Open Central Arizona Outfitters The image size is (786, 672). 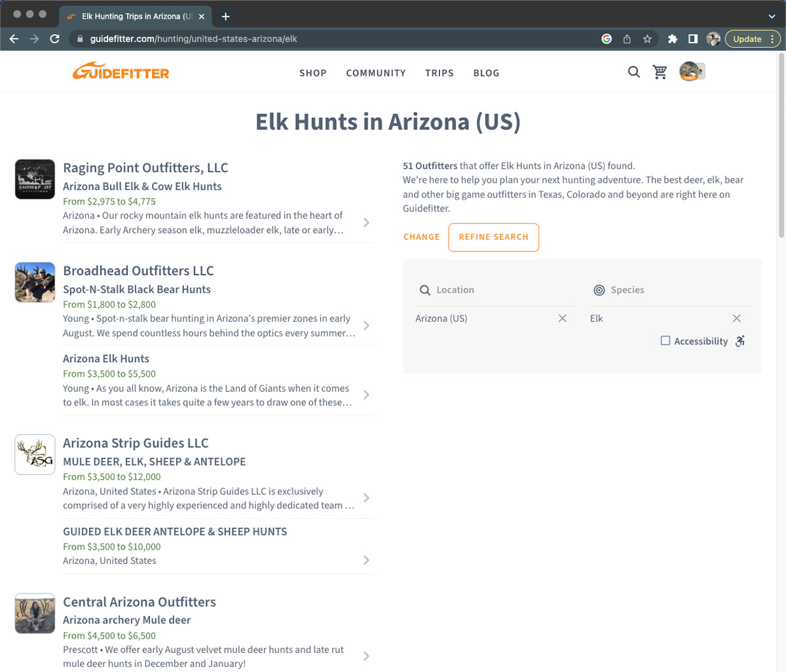pyautogui.click(x=140, y=602)
